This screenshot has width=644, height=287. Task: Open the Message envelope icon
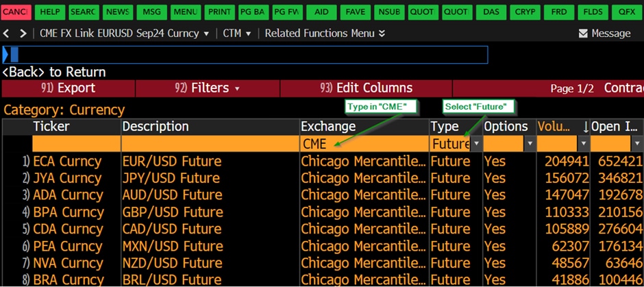click(583, 34)
